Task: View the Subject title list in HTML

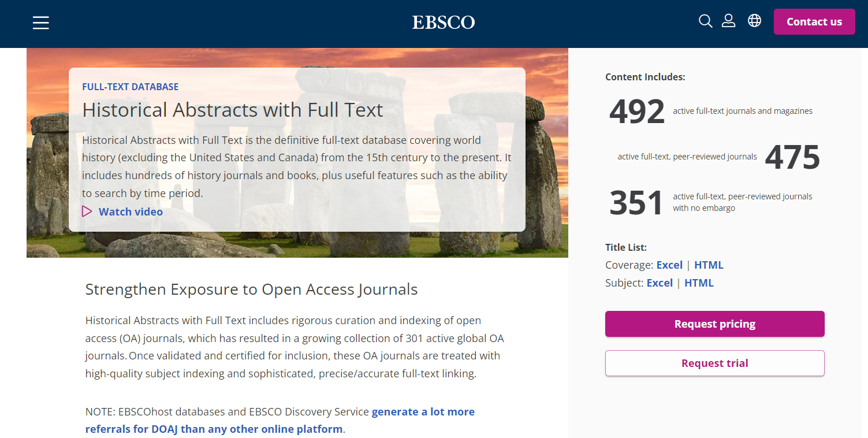Action: [699, 283]
